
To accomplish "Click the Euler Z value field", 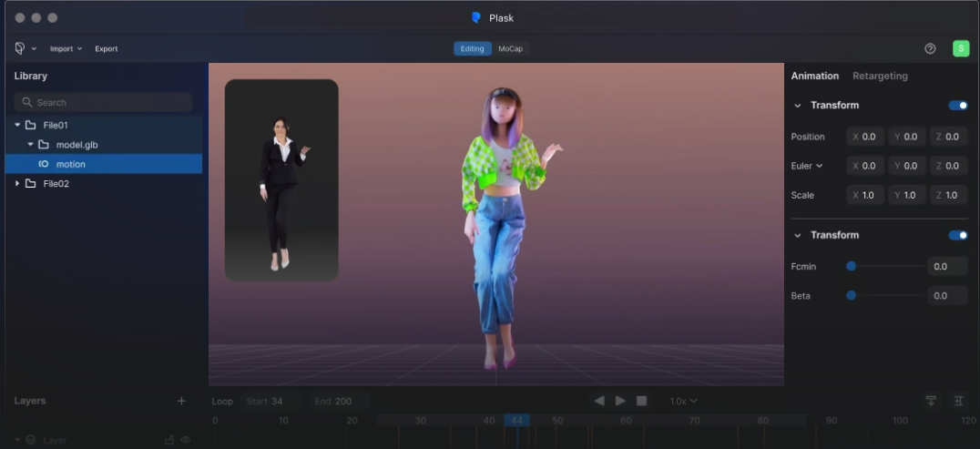I will (949, 166).
